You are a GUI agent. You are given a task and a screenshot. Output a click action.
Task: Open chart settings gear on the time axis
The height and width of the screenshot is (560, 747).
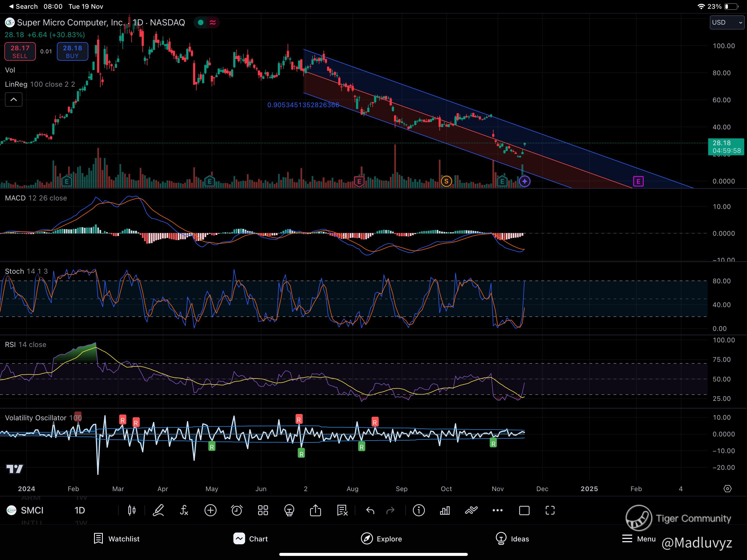point(727,489)
